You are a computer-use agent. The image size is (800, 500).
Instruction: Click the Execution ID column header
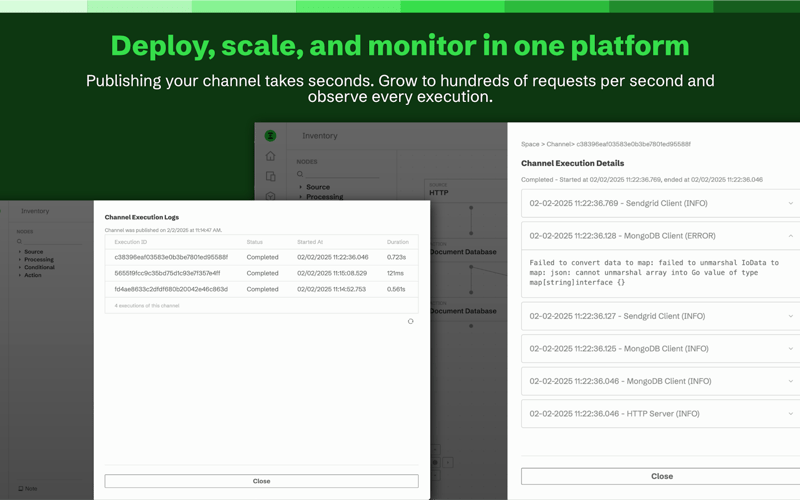click(x=131, y=242)
